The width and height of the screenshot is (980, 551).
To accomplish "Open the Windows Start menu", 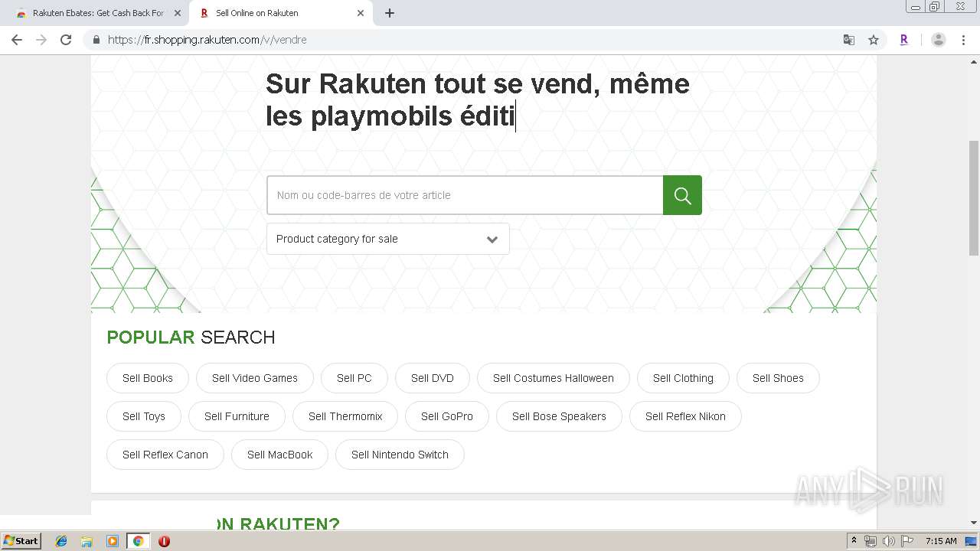I will coord(21,540).
